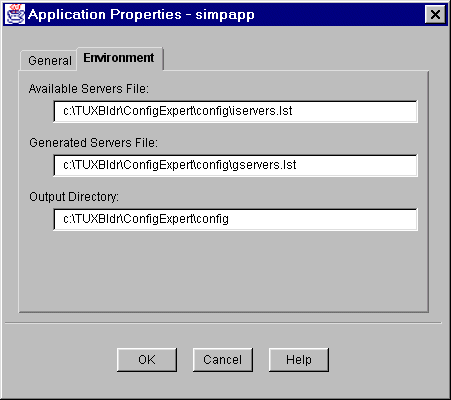Screen dimensions: 451x400
Task: Click the Cancel button
Action: (223, 360)
